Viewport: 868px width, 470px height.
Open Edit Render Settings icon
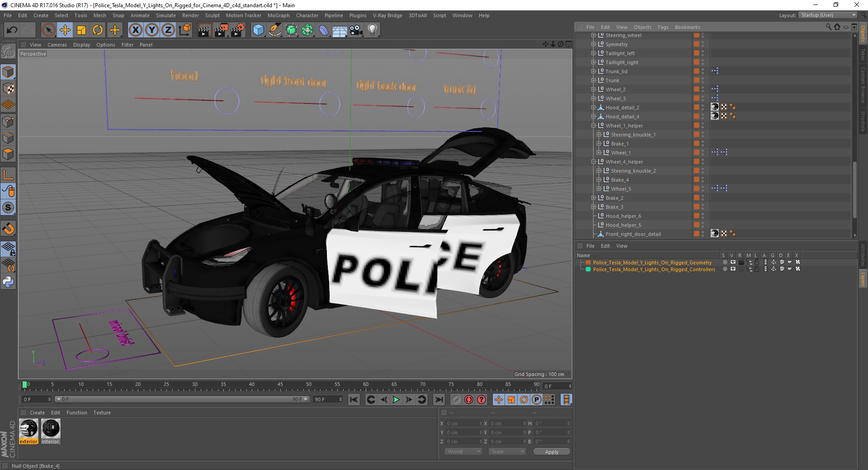pos(238,30)
